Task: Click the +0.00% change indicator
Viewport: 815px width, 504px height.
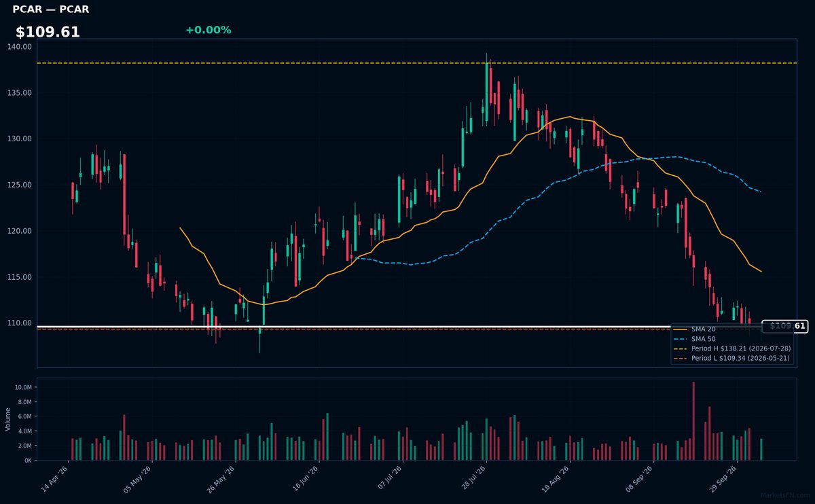Action: tap(208, 30)
